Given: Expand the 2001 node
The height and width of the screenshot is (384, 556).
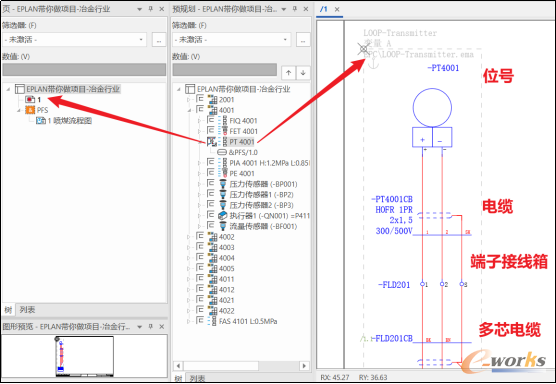Looking at the screenshot, I should click(189, 100).
